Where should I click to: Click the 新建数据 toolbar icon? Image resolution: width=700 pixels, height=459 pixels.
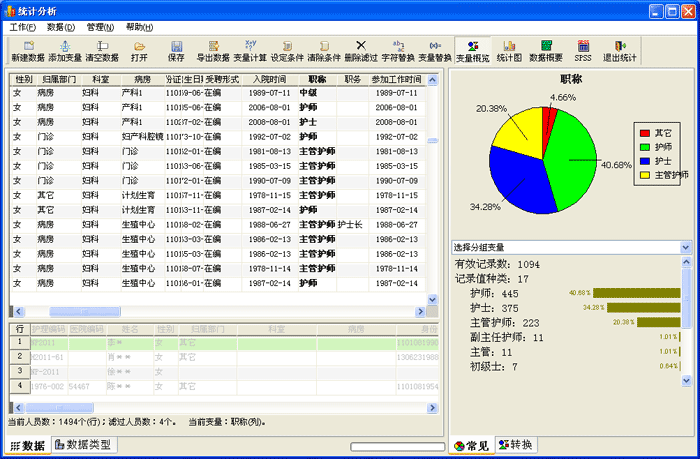click(x=28, y=51)
